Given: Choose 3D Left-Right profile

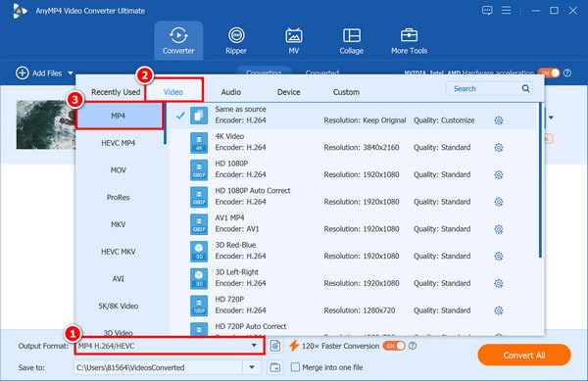Looking at the screenshot, I should pyautogui.click(x=353, y=278).
